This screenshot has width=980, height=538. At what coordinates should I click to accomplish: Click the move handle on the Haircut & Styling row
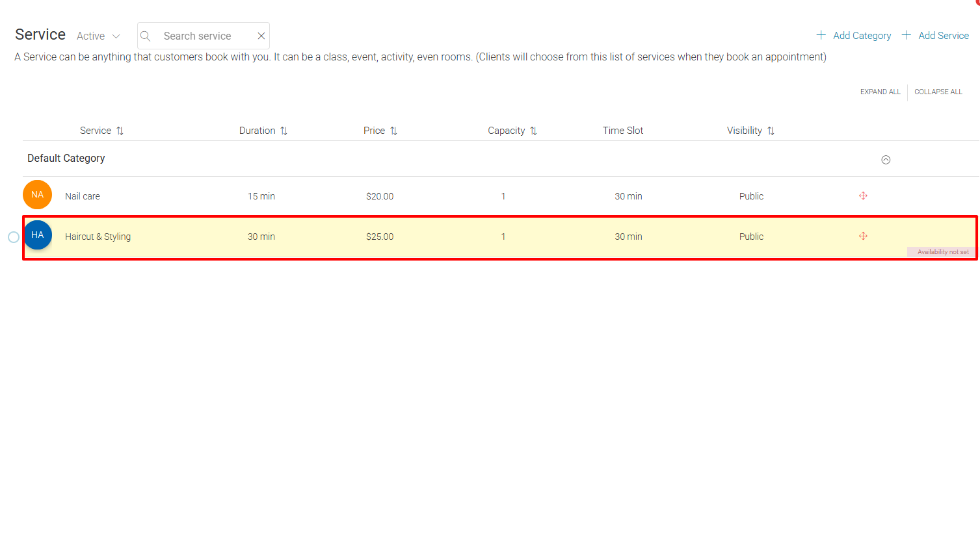[x=863, y=236]
